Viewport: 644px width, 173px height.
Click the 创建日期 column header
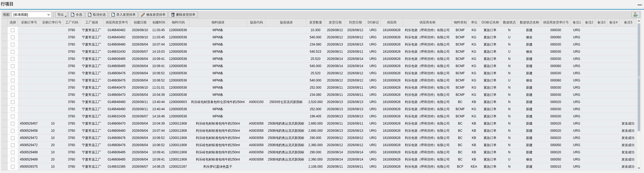tap(140, 23)
